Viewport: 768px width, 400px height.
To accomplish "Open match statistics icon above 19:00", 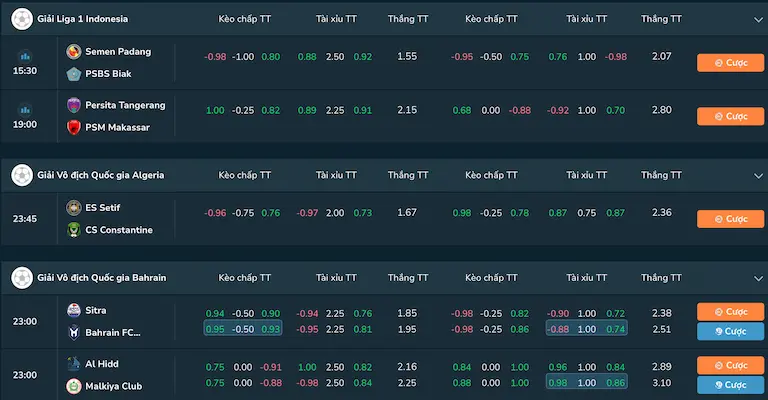I will coord(25,109).
